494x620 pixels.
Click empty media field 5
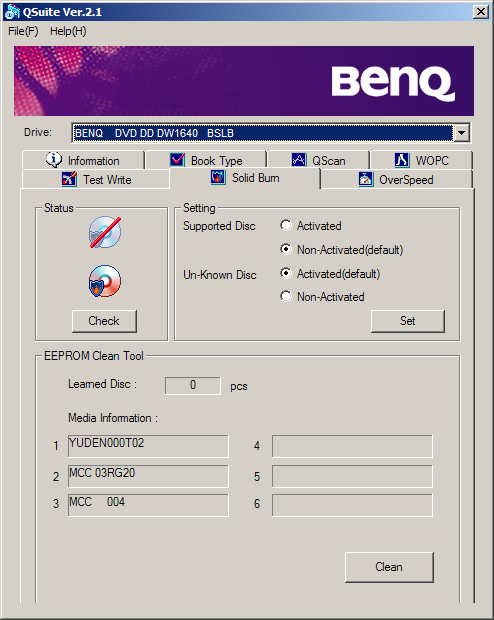[352, 476]
